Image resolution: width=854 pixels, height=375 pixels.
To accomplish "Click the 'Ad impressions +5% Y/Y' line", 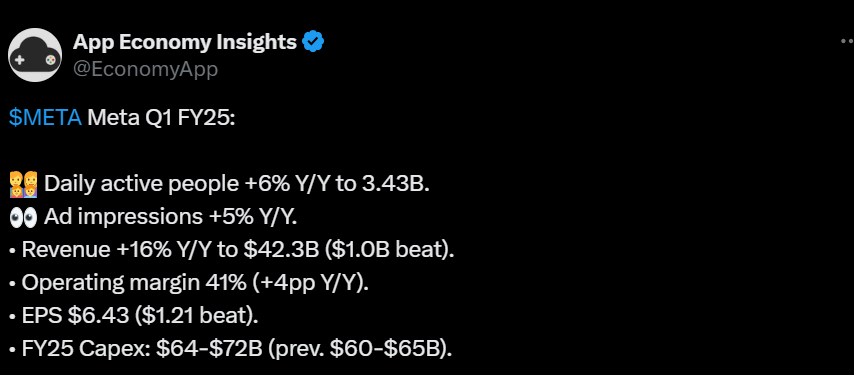I will [170, 217].
